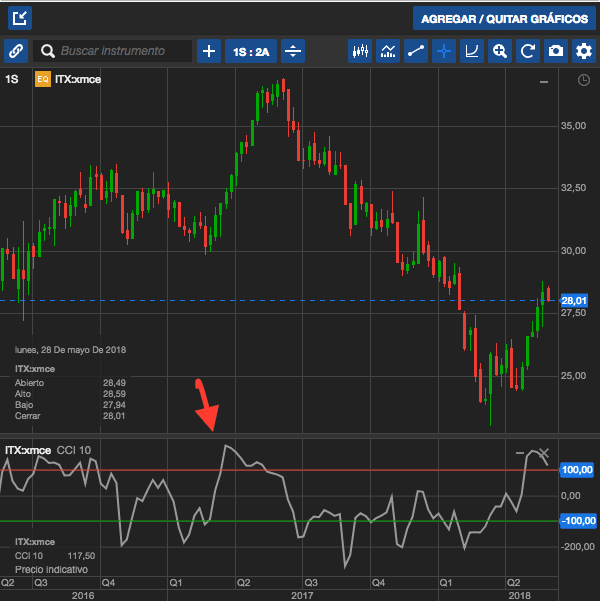
Task: Toggle the axis scale chart icon
Action: (472, 51)
